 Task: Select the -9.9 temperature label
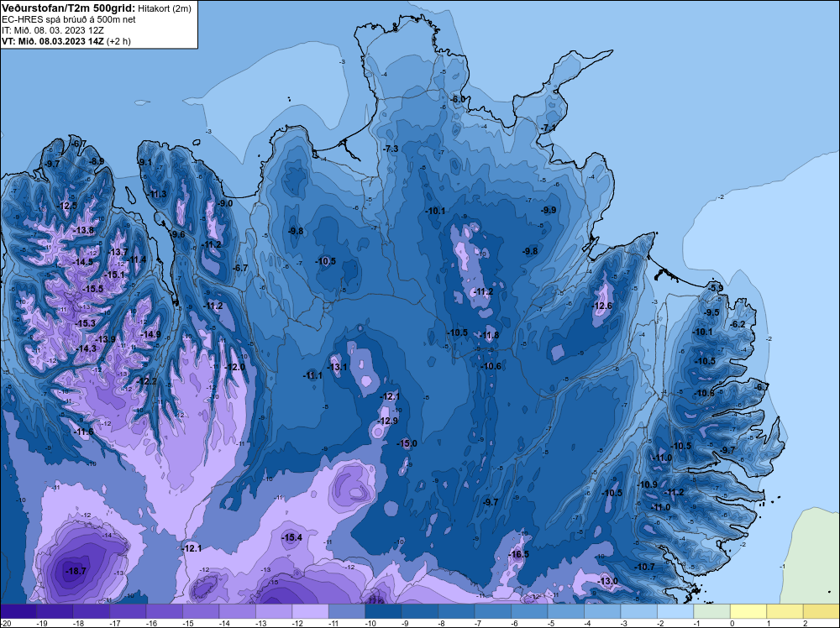click(548, 211)
